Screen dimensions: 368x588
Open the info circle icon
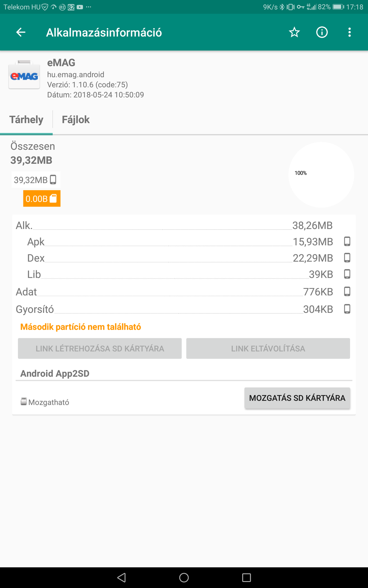[x=322, y=32]
